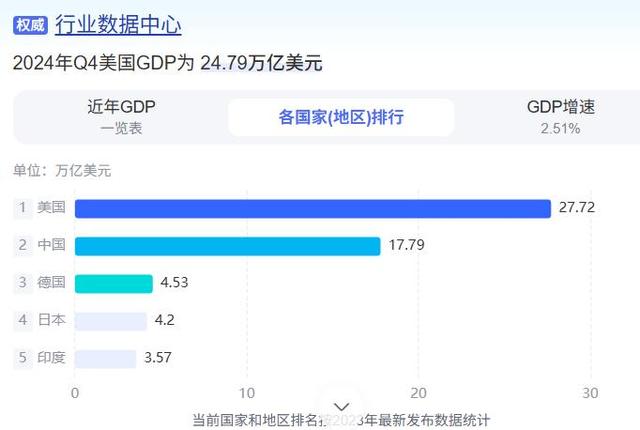Click rank number 5 badge
Image resolution: width=640 pixels, height=430 pixels.
click(x=23, y=357)
